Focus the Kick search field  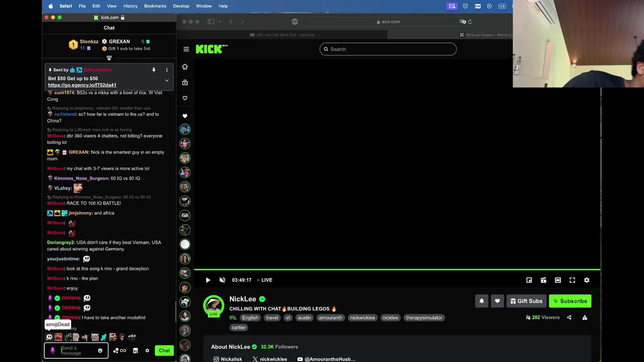pyautogui.click(x=388, y=49)
